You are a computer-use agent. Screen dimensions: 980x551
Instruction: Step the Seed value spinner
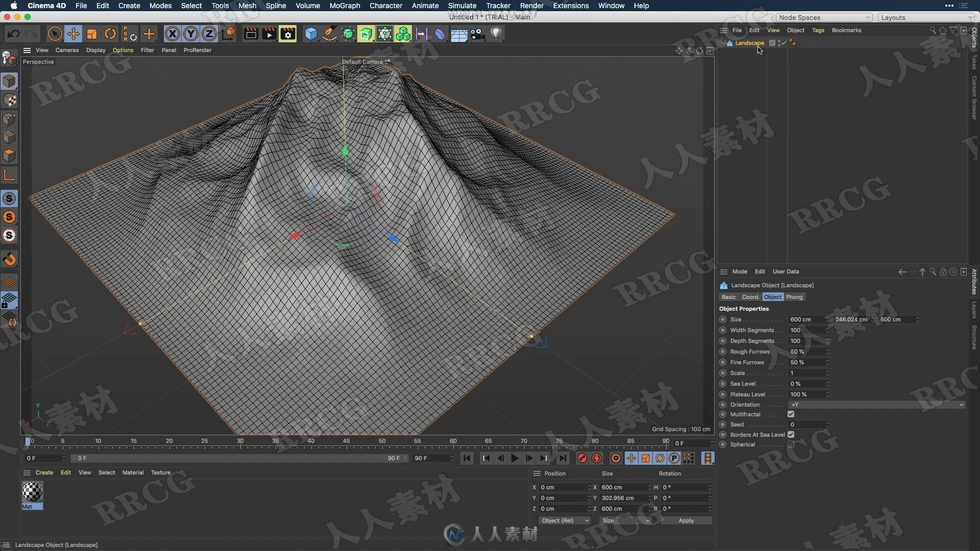[x=827, y=424]
